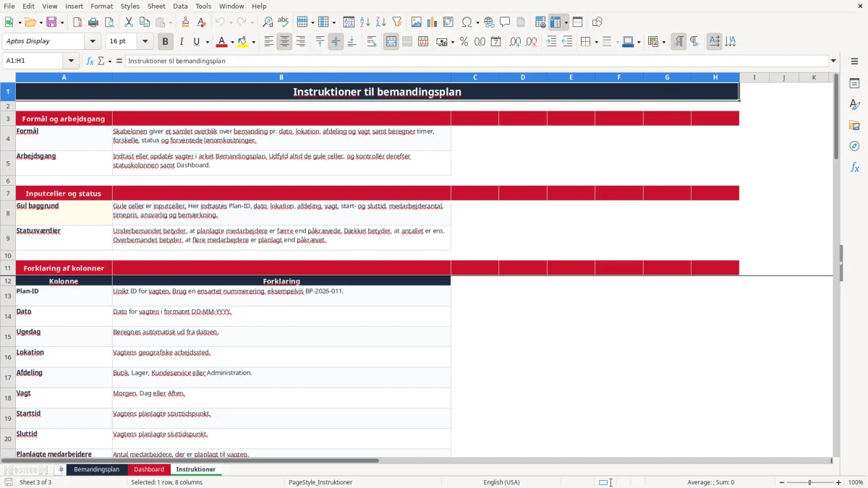868x488 pixels.
Task: Click the Save document icon
Action: [51, 22]
